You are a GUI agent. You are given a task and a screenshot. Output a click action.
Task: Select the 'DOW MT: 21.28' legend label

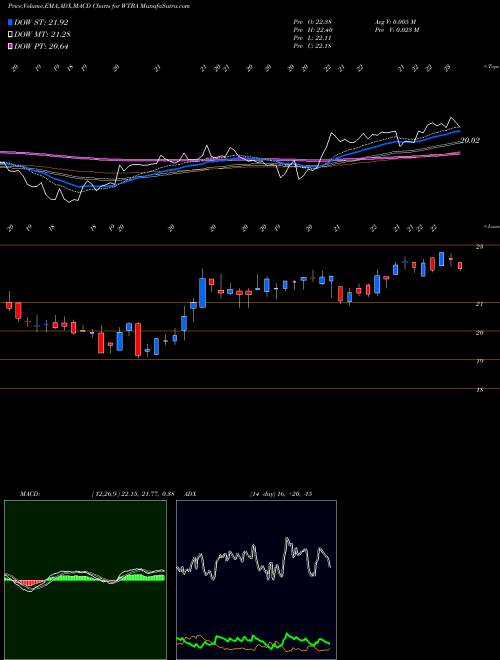pyautogui.click(x=42, y=35)
